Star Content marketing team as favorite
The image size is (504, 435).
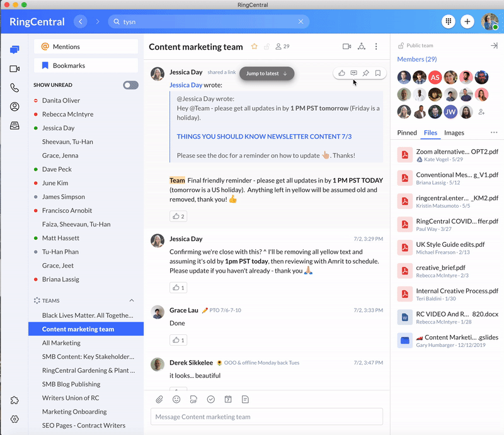coord(255,47)
